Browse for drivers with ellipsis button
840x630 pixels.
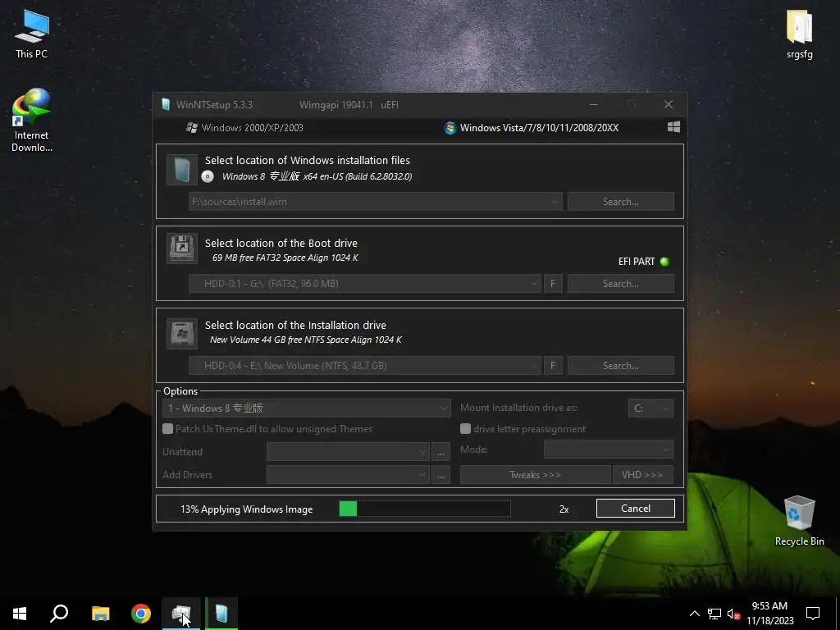coord(441,475)
